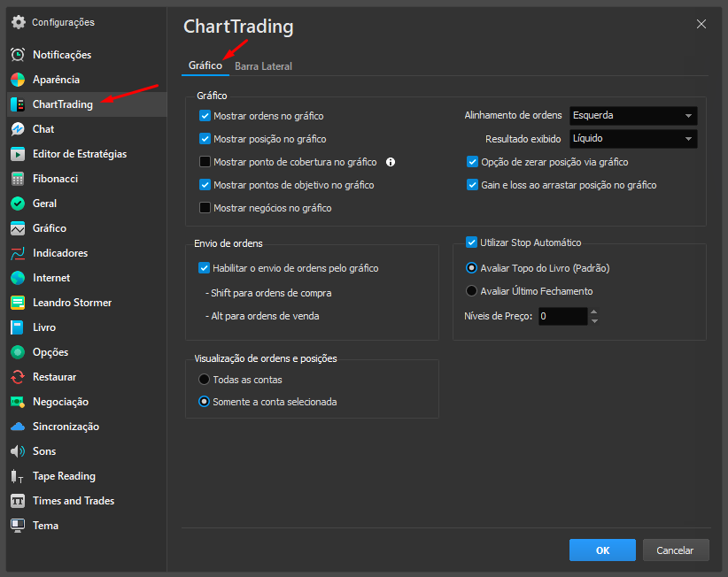This screenshot has height=577, width=728.
Task: Open Resultado exibido dropdown
Action: pos(633,139)
